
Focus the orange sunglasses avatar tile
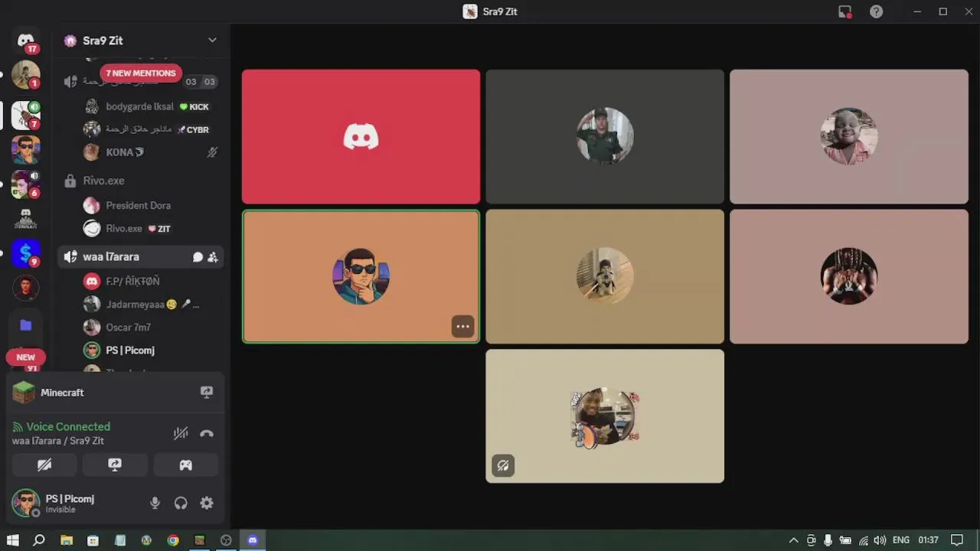(361, 276)
